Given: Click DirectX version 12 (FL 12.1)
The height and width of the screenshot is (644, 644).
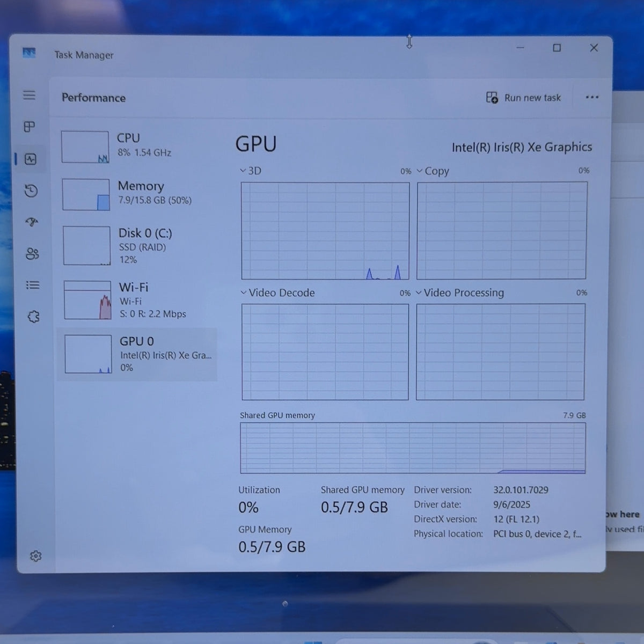Looking at the screenshot, I should point(516,519).
